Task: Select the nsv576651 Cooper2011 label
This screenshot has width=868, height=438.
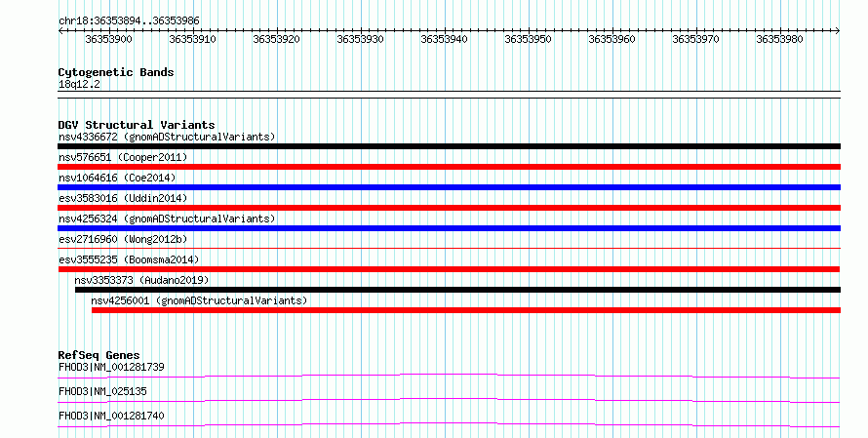Action: click(123, 157)
